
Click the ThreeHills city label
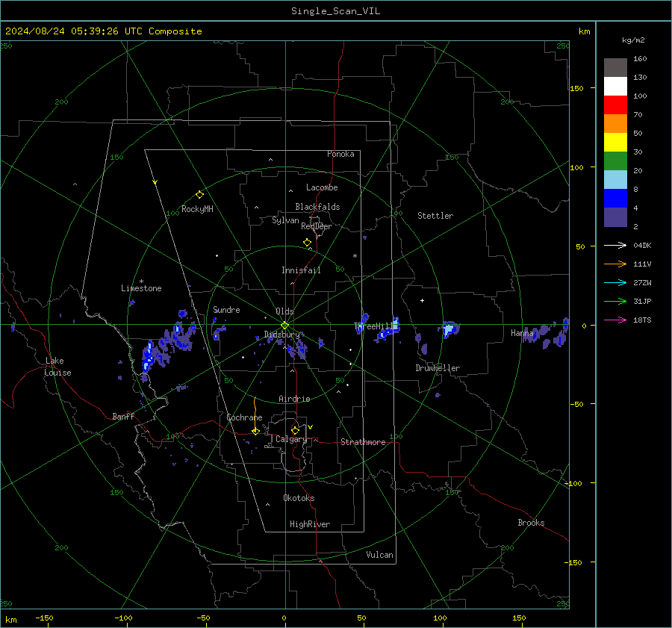tap(376, 326)
